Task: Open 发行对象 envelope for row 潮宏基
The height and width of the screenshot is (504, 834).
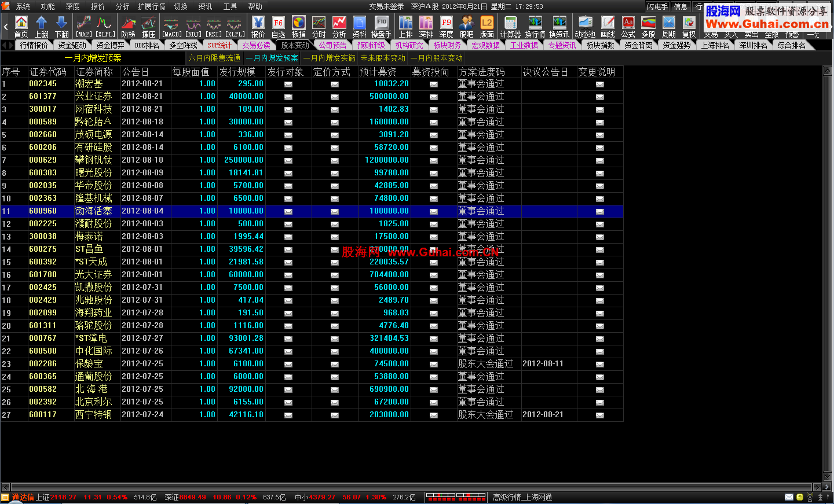Action: point(288,84)
